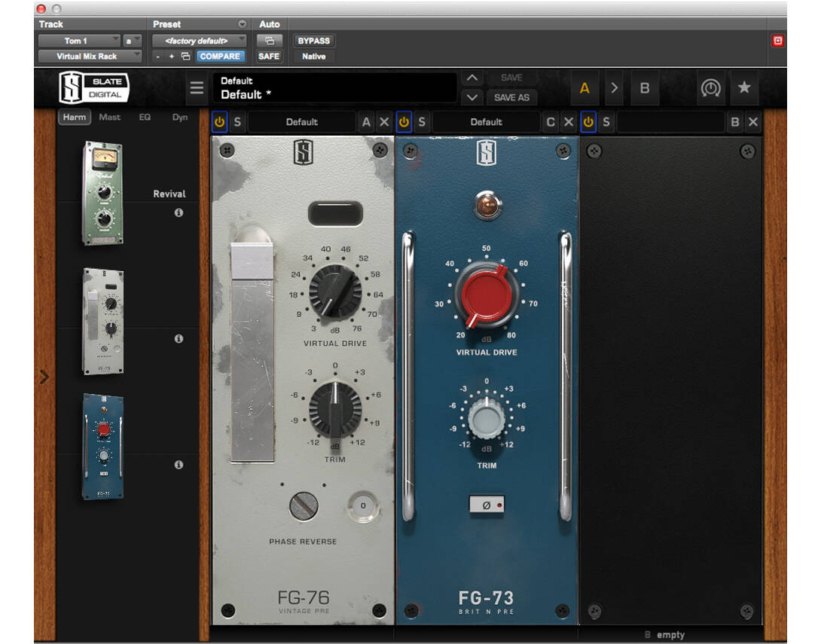The image size is (821, 644).
Task: Click the FG-73 slot letter C
Action: [x=551, y=122]
